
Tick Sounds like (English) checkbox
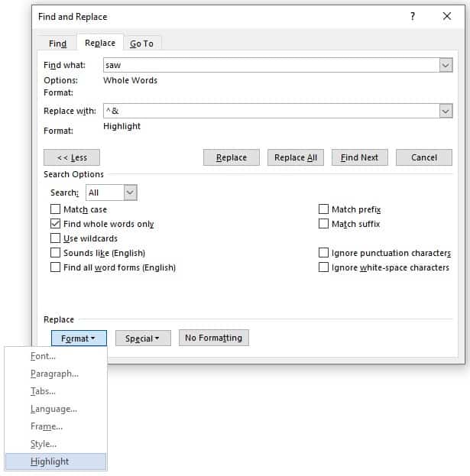[x=55, y=253]
